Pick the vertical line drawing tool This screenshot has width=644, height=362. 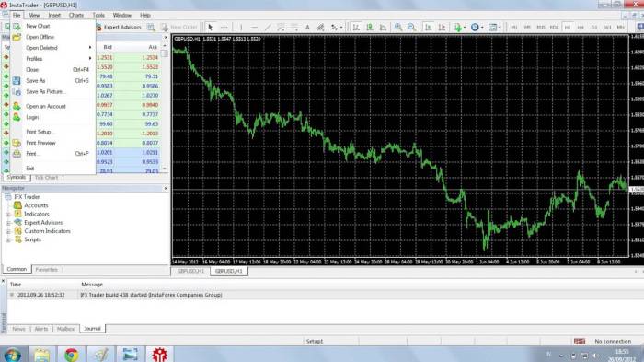point(241,27)
